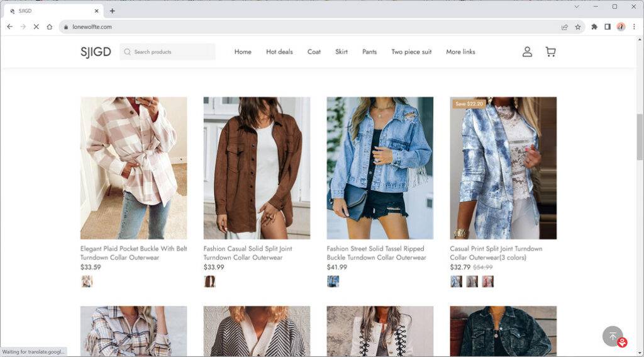This screenshot has height=357, width=644.
Task: Select pink plaid color swatch under $33.59
Action: click(87, 281)
